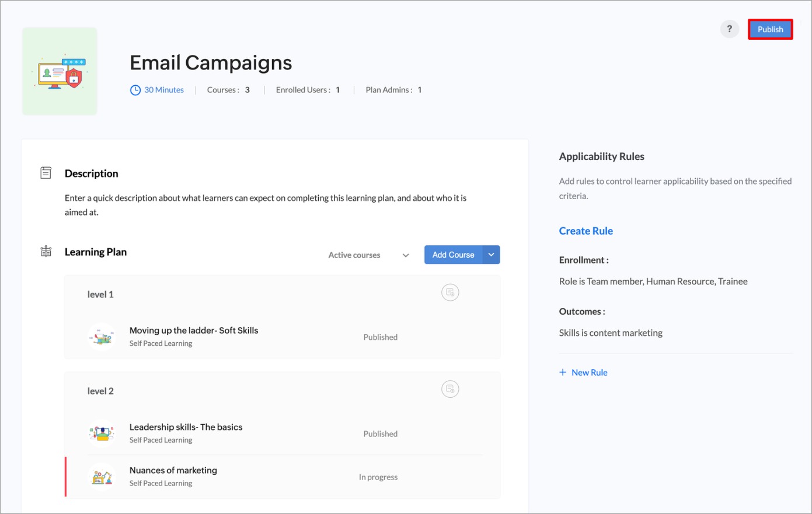Open Moving up the ladder- Soft Skills course
This screenshot has height=514, width=812.
[x=193, y=331]
